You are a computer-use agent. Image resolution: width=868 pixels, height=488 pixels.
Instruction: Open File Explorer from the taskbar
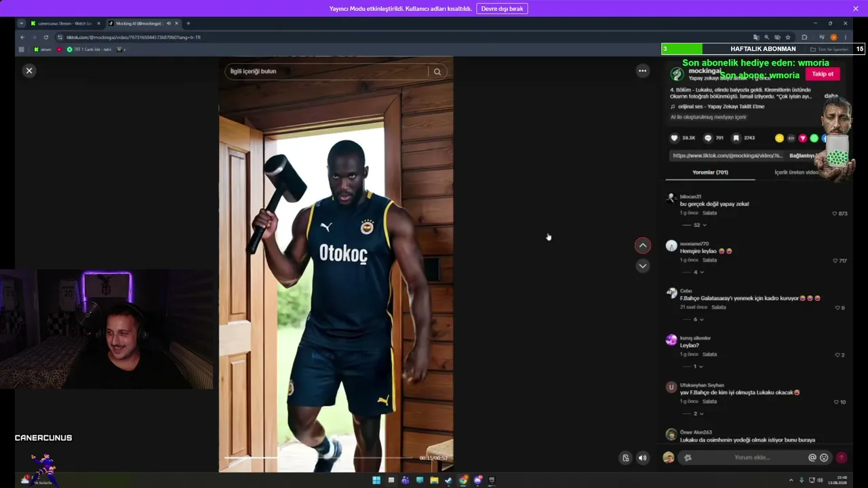coord(434,481)
